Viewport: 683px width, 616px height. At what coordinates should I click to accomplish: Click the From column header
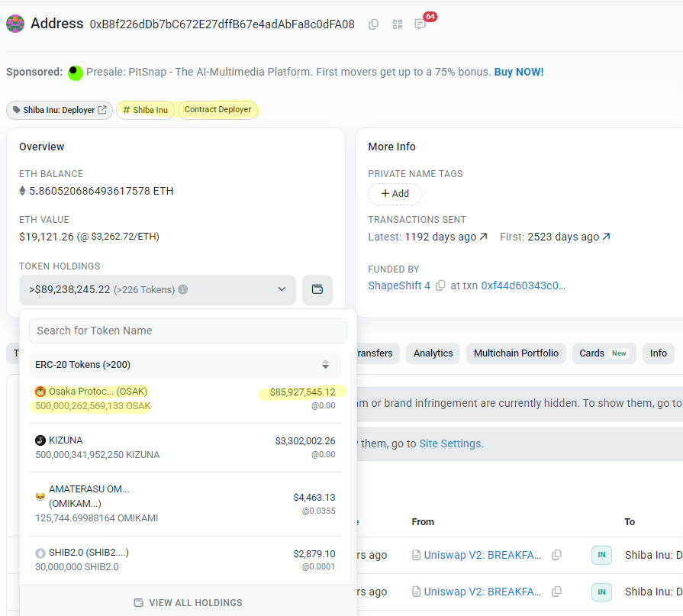(423, 522)
